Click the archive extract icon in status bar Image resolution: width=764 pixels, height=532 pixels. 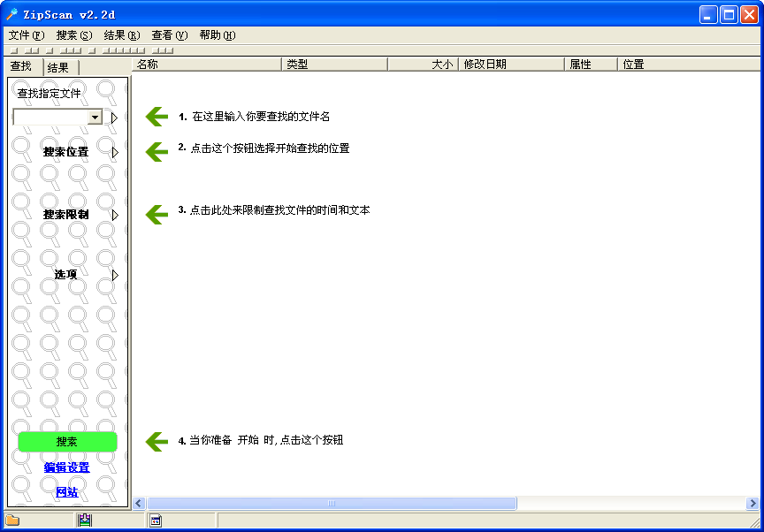coord(84,521)
